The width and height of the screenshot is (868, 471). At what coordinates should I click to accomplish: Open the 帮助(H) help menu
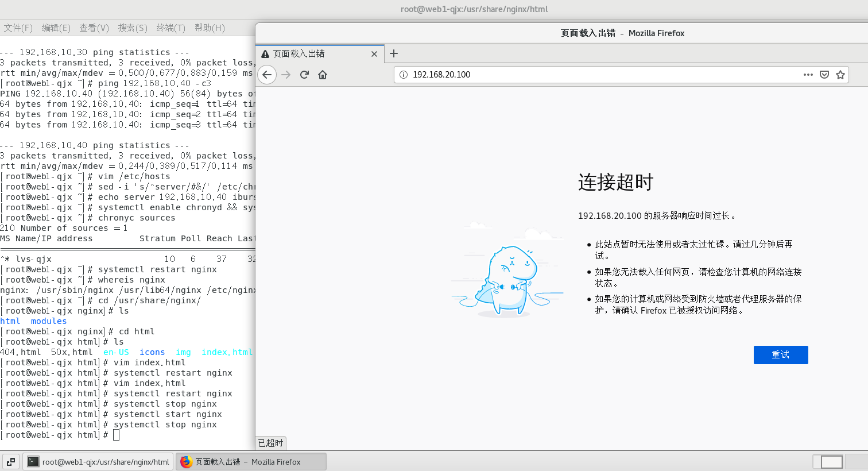click(210, 28)
